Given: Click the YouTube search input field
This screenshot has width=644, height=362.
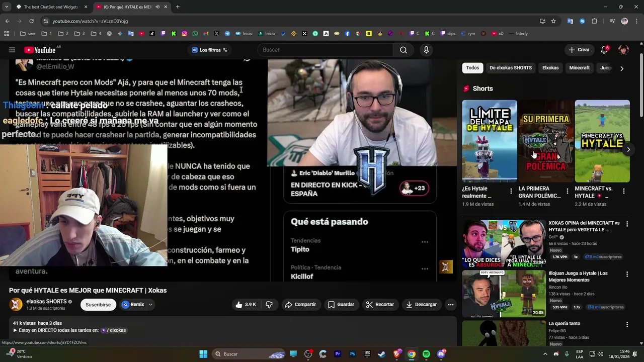Looking at the screenshot, I should coord(326,50).
